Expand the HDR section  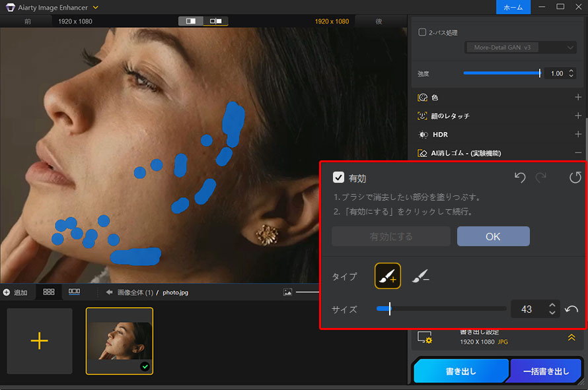[577, 135]
